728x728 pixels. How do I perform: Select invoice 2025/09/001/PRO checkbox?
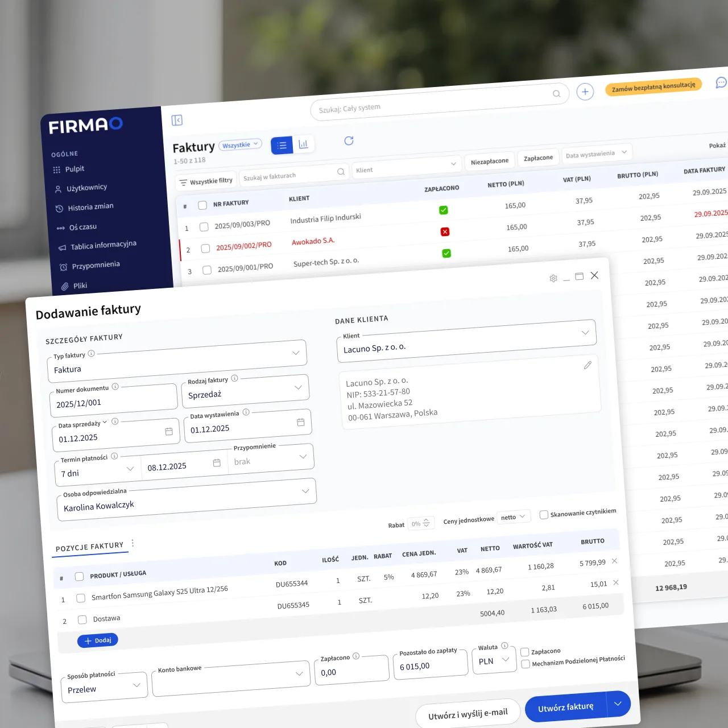point(207,270)
